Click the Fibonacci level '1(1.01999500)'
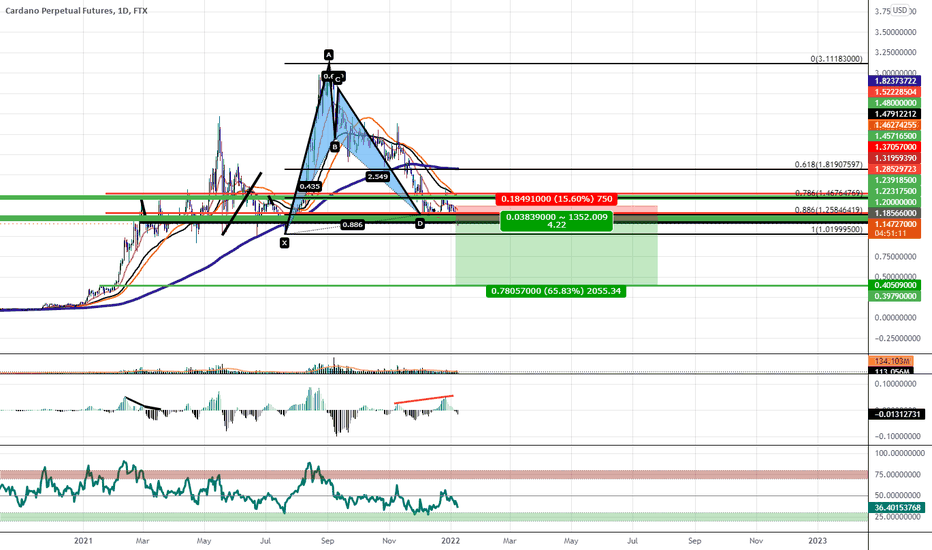The height and width of the screenshot is (550, 932). pyautogui.click(x=836, y=229)
